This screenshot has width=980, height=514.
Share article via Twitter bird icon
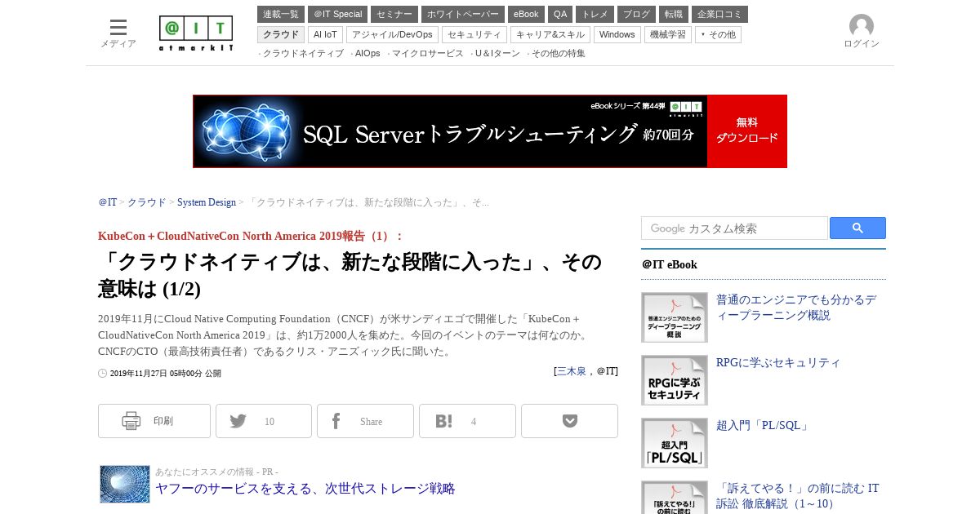pyautogui.click(x=238, y=421)
